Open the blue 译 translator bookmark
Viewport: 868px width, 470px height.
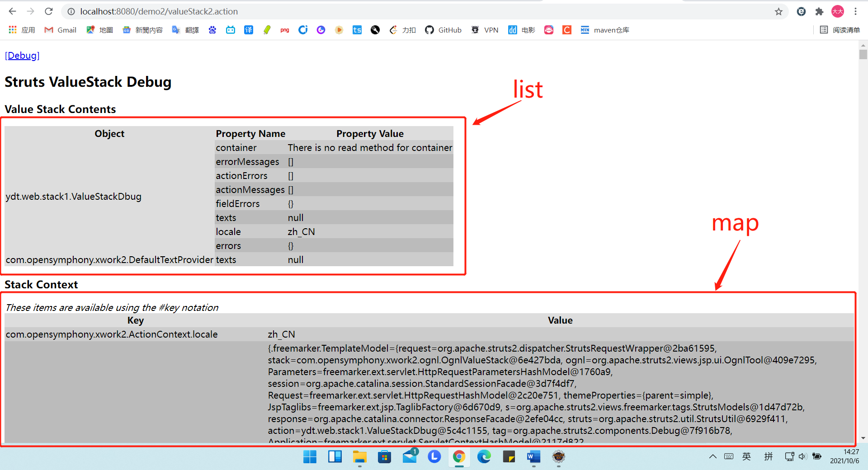(249, 30)
